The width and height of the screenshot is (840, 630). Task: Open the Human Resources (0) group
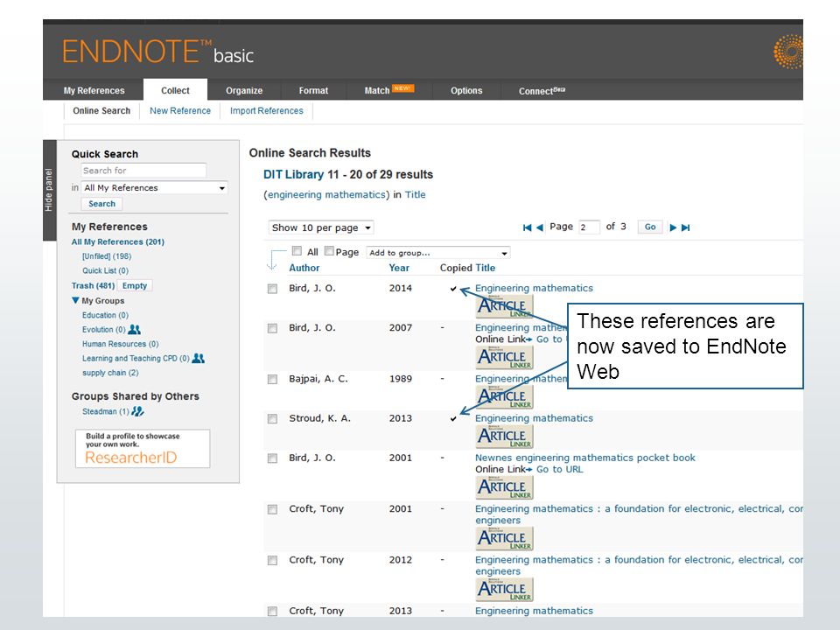click(121, 344)
